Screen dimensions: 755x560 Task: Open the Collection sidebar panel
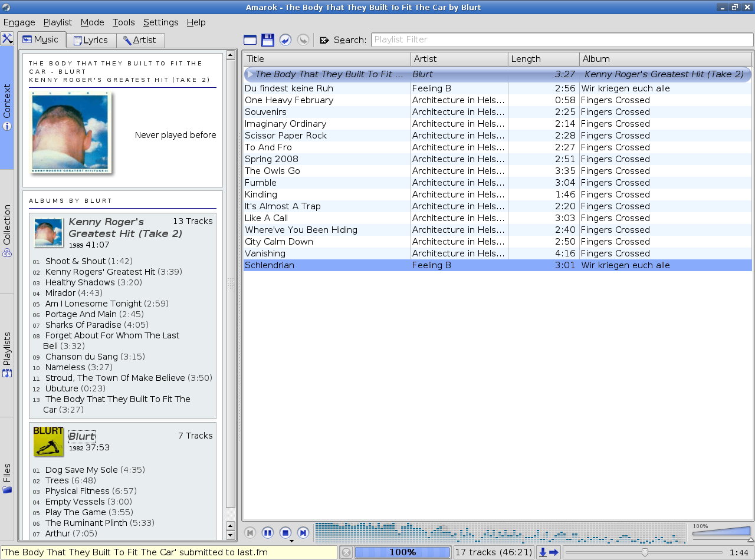click(x=7, y=231)
